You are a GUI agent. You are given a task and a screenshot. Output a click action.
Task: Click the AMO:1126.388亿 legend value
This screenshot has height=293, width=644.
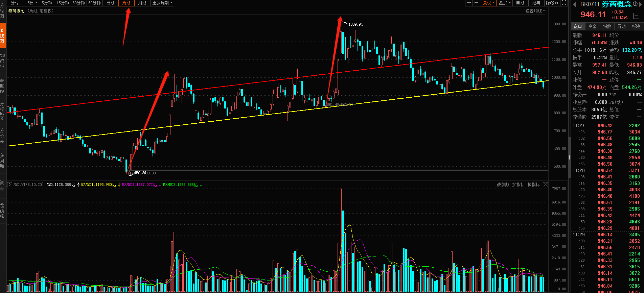[61, 185]
